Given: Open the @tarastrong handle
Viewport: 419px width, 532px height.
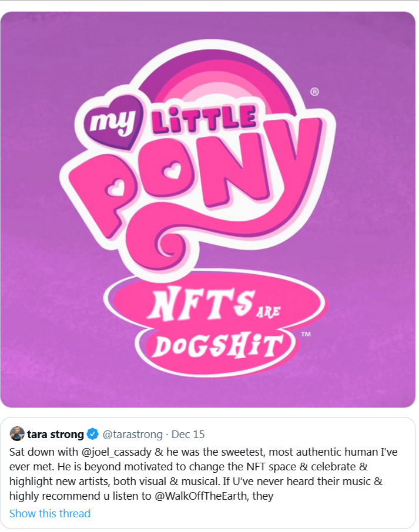Looking at the screenshot, I should pos(133,435).
